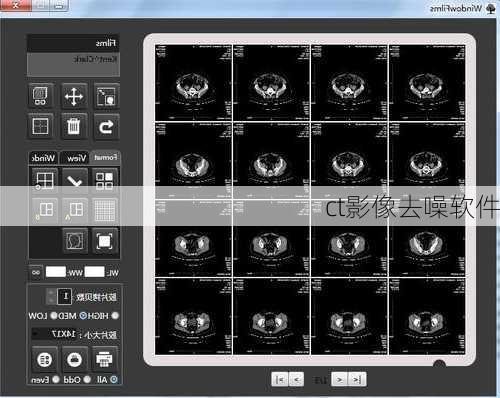Choose the fine dense grid layout icon
Image resolution: width=500 pixels, height=398 pixels.
(104, 210)
